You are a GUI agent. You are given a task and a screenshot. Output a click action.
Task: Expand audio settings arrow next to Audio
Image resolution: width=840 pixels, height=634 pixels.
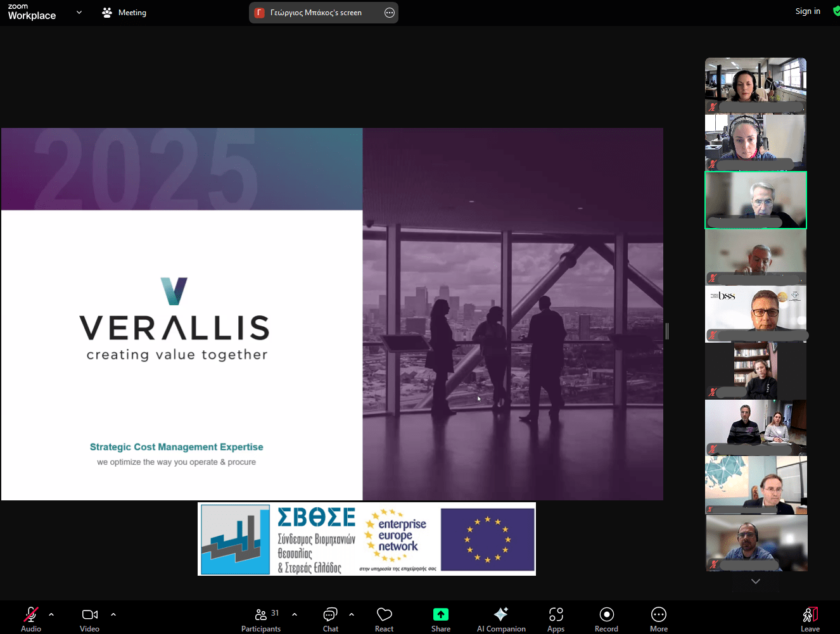pyautogui.click(x=51, y=614)
